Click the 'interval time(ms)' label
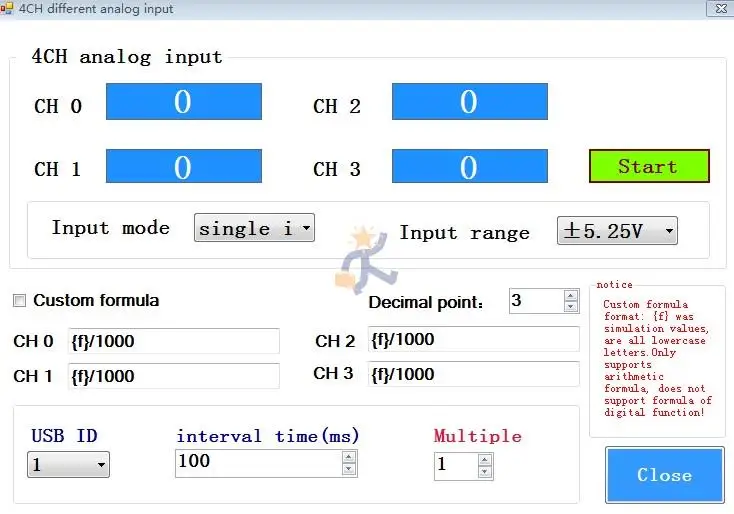This screenshot has height=514, width=734. [268, 436]
